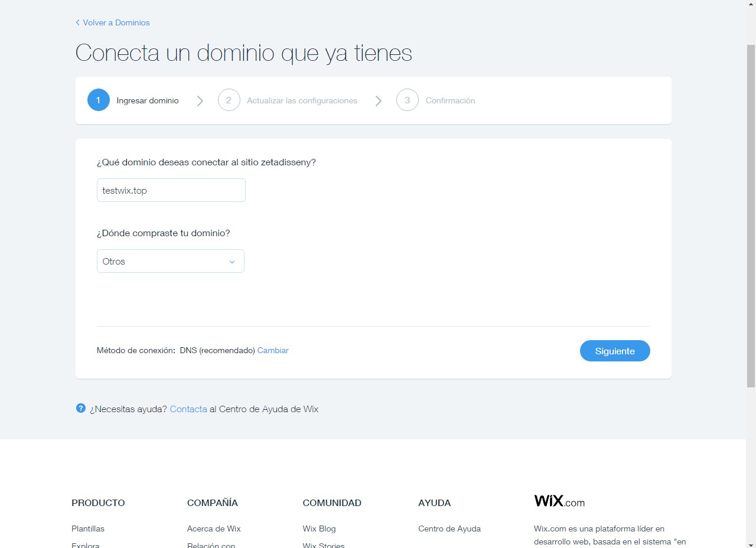
Task: Select the Confirmación step label
Action: pos(450,101)
